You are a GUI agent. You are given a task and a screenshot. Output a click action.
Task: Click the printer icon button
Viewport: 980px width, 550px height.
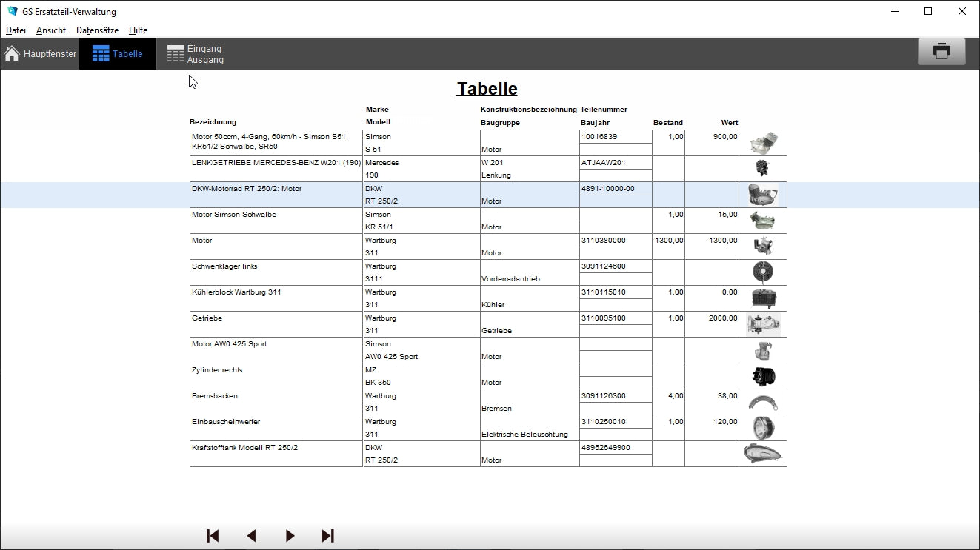click(x=941, y=52)
